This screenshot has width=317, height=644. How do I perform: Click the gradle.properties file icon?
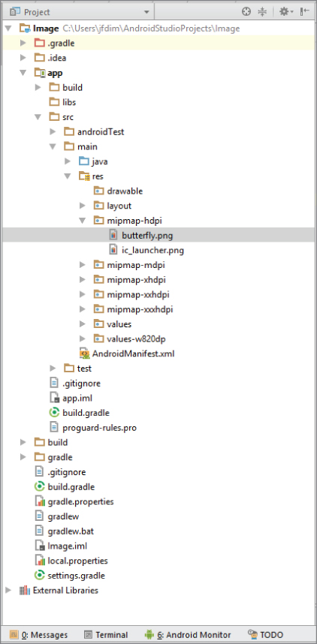tap(40, 501)
